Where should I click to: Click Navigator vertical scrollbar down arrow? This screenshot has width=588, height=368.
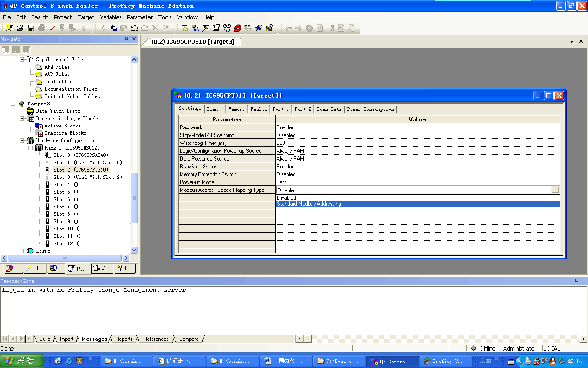tap(134, 250)
